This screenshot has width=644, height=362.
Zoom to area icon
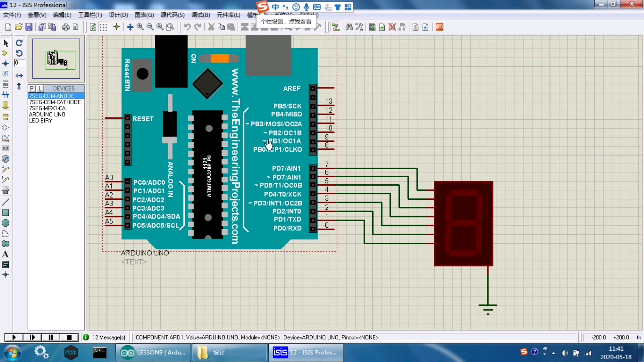coord(170,27)
